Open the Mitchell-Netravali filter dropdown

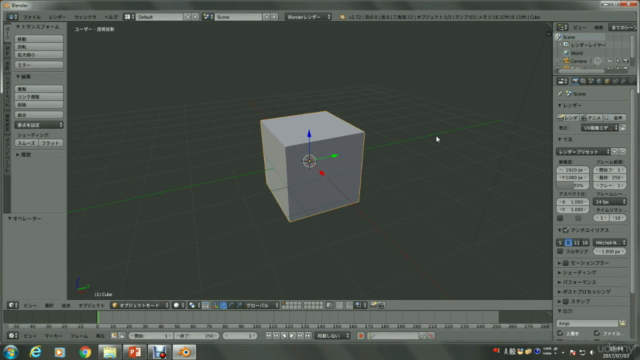pos(610,242)
